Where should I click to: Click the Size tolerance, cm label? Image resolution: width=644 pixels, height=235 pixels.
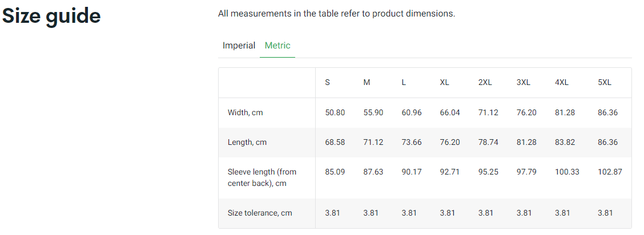260,213
